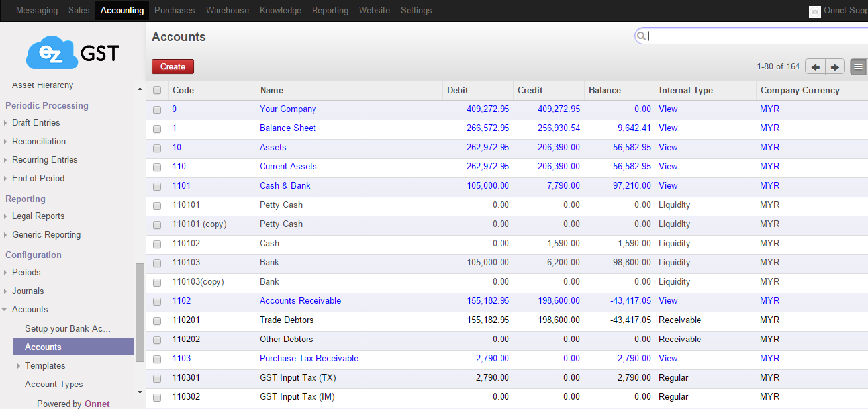Check the select-all checkbox in the header row
The image size is (868, 409).
pos(157,90)
